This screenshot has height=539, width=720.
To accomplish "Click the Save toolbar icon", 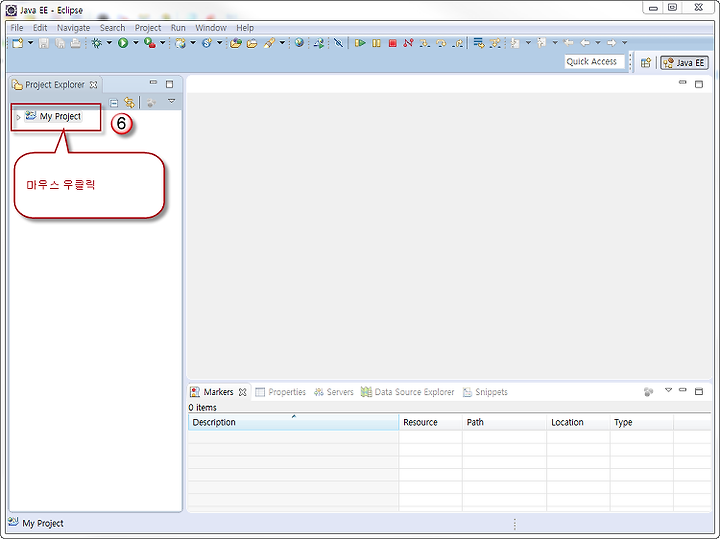I will pos(44,43).
